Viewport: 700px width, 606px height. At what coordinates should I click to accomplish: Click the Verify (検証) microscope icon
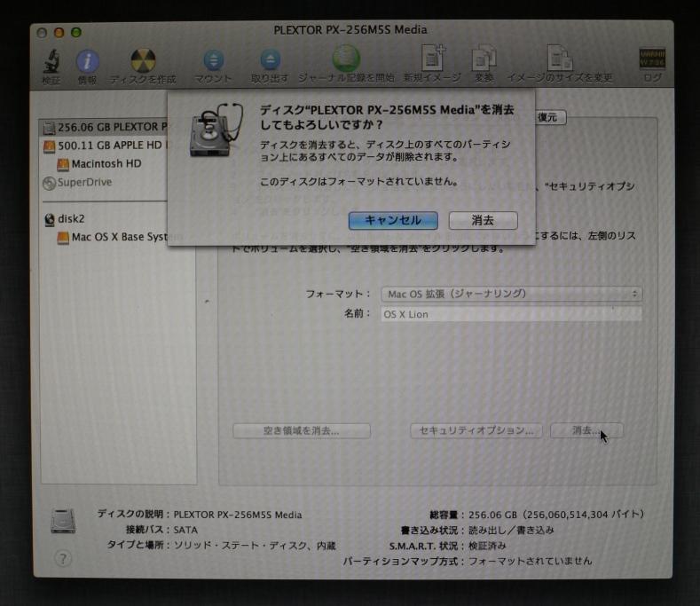point(51,61)
